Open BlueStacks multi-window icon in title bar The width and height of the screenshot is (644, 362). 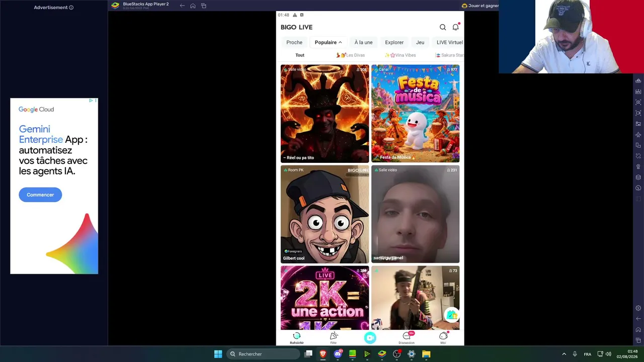click(x=204, y=6)
